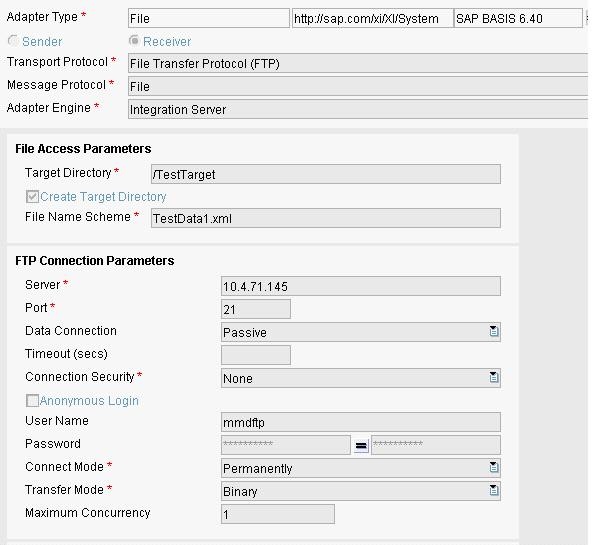Click the File Name Scheme field

326,218
